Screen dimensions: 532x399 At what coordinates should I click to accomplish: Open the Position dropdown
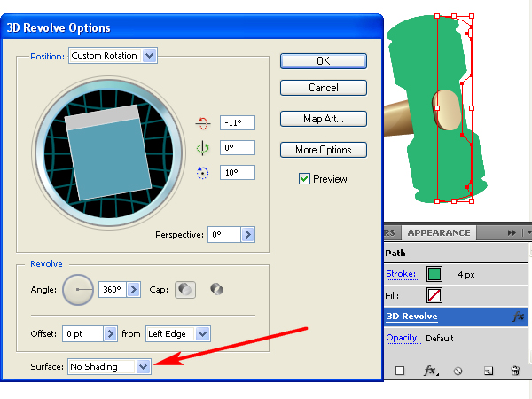[x=149, y=56]
